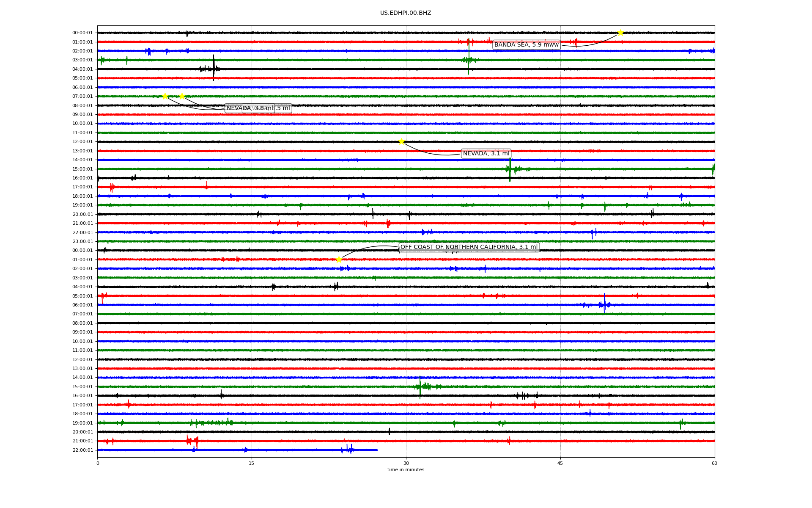Click the green burst on second 15:00:01 trace

pyautogui.click(x=420, y=387)
